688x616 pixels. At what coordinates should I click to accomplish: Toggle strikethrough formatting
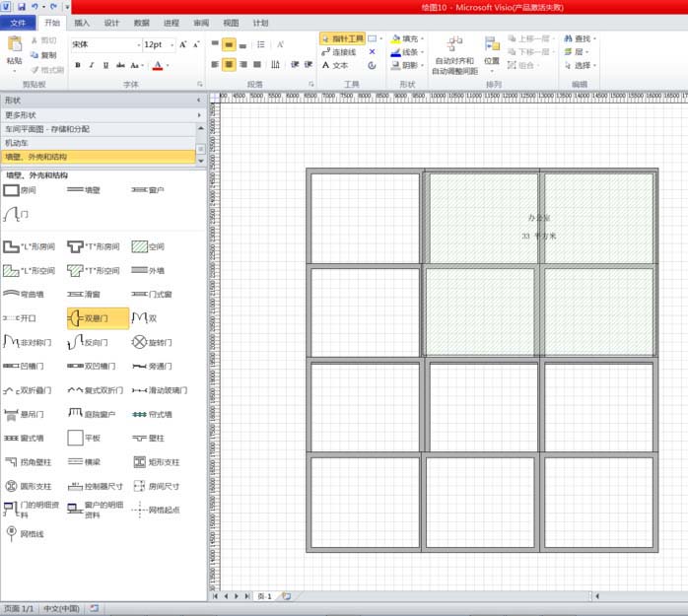pyautogui.click(x=120, y=65)
